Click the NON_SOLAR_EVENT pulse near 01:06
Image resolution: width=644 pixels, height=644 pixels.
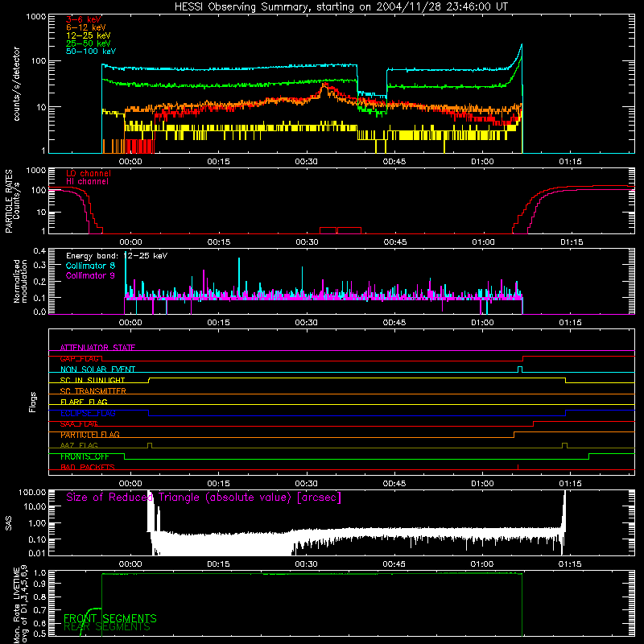[519, 369]
